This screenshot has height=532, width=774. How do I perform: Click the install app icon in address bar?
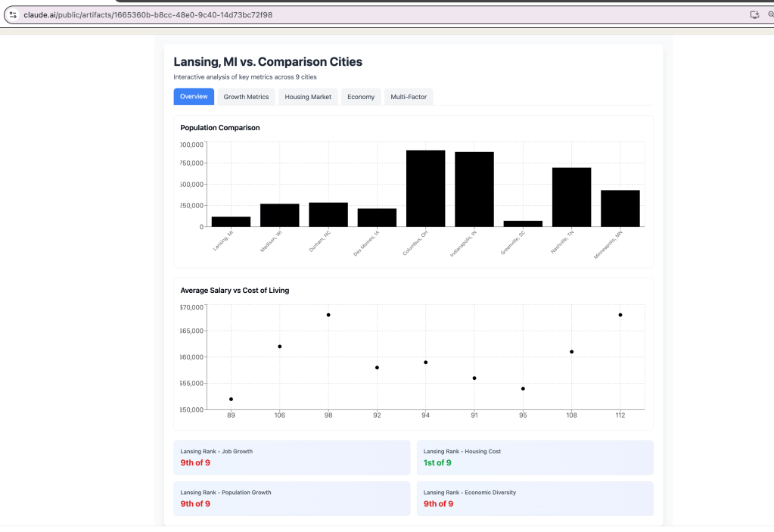[x=754, y=14]
